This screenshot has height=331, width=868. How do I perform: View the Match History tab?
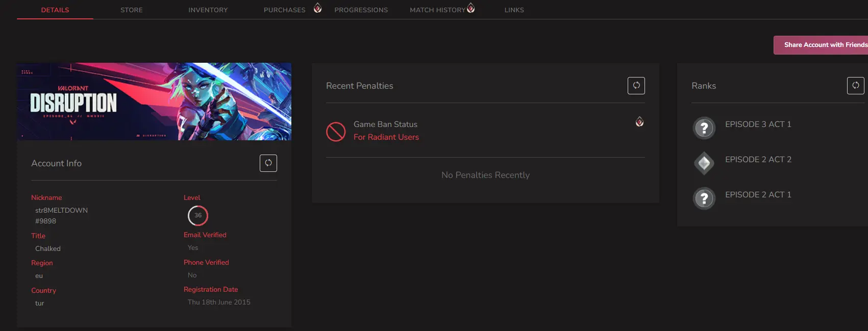[x=437, y=10]
